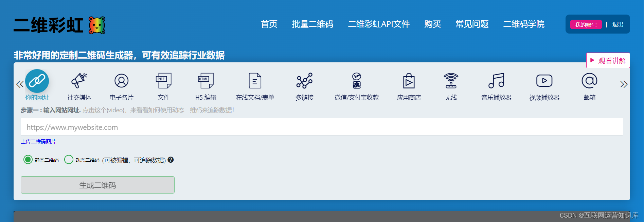644x222 pixels.
Task: Focus the website URL input field
Action: 322,127
